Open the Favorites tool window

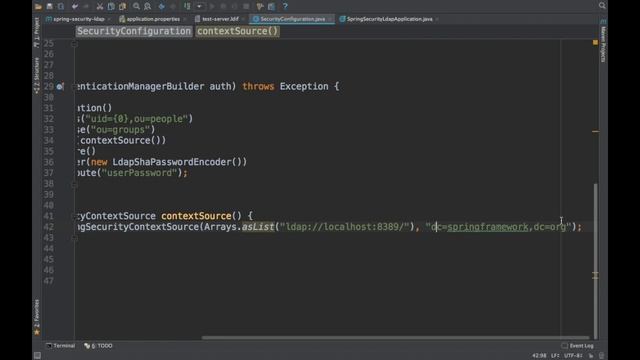click(x=37, y=317)
